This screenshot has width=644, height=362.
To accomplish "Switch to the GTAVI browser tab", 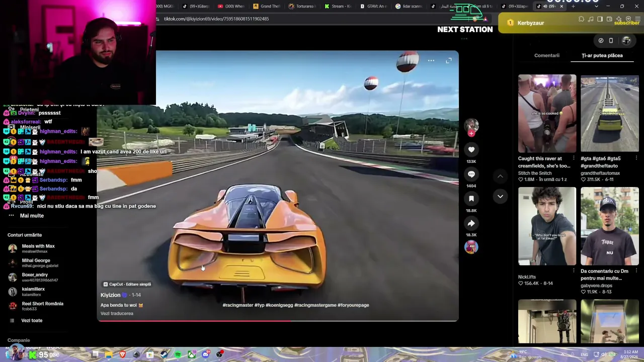I will tap(373, 7).
